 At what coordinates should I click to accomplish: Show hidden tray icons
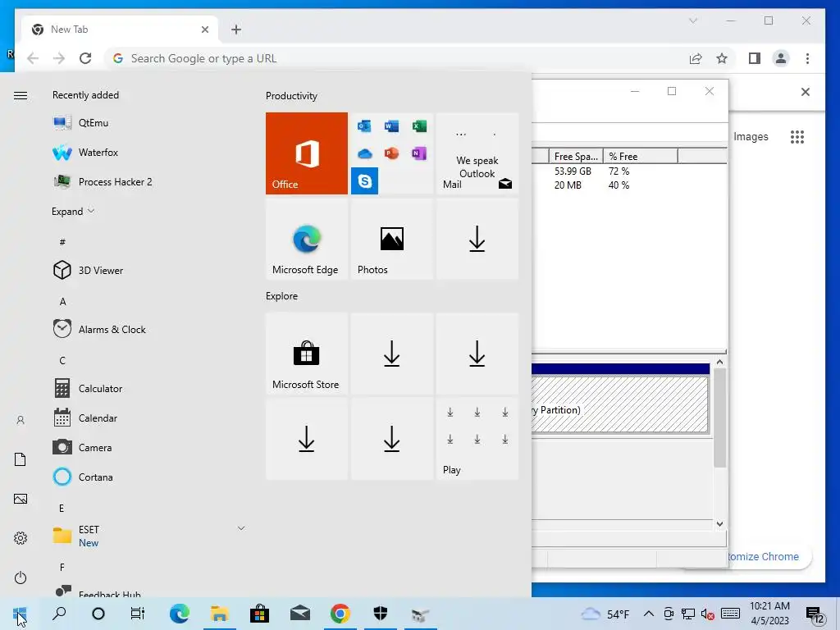648,614
